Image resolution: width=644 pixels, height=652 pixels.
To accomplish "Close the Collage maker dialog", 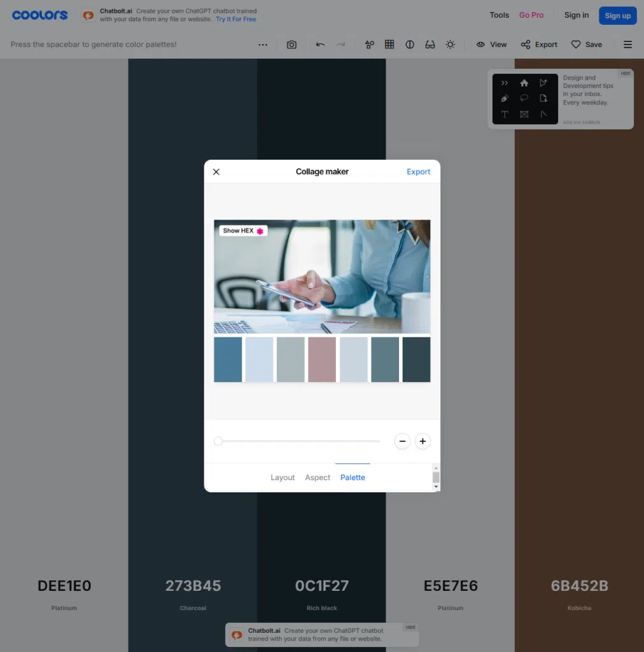I will [216, 172].
